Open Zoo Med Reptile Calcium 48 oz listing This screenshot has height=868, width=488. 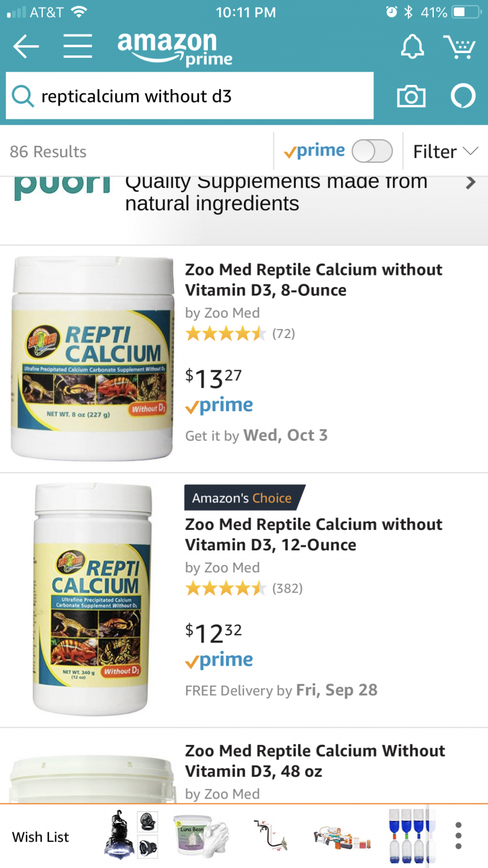coord(315,761)
